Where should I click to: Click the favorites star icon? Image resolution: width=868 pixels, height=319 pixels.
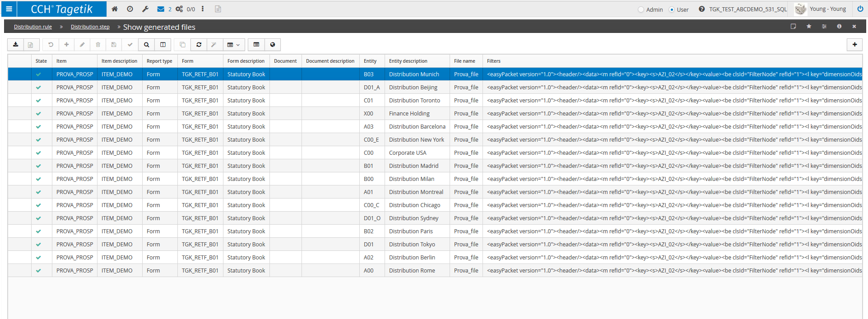pyautogui.click(x=809, y=26)
